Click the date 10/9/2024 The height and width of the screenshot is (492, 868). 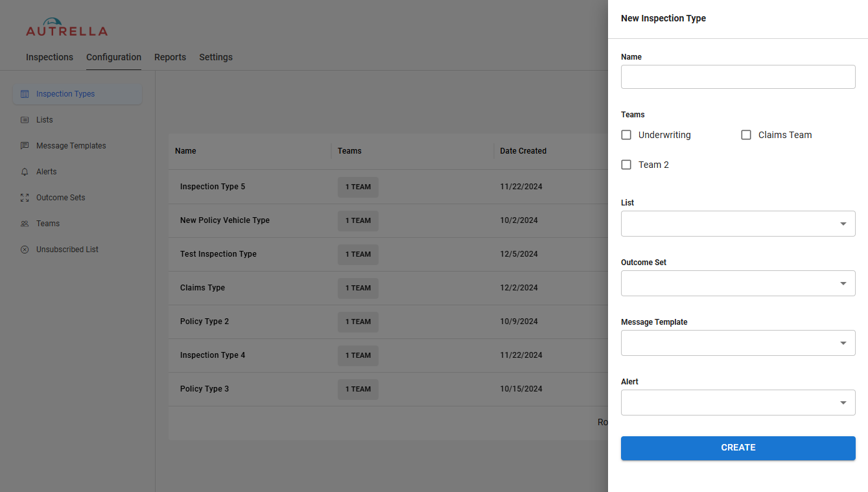pyautogui.click(x=519, y=322)
